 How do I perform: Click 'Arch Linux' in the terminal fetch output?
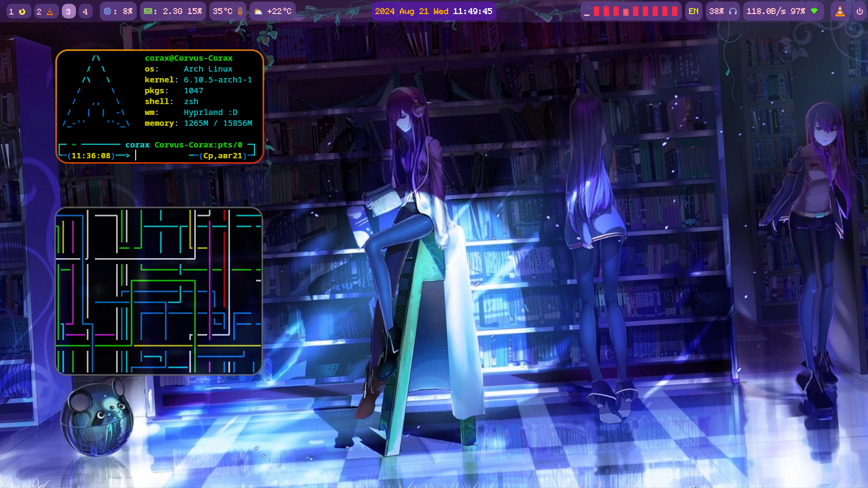click(208, 69)
